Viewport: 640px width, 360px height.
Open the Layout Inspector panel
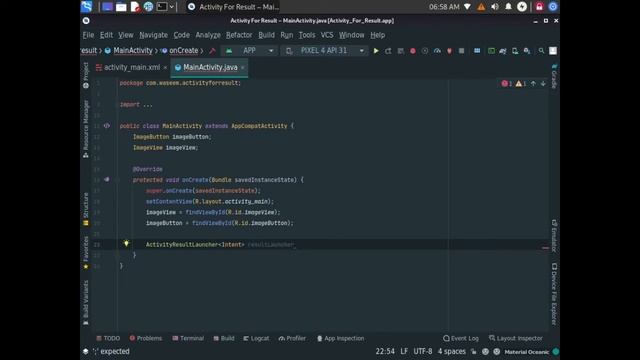(x=516, y=338)
